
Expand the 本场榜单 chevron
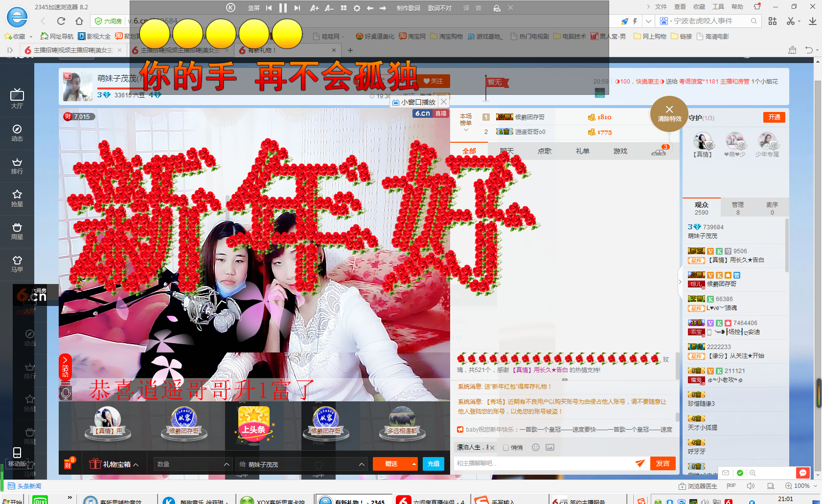[466, 130]
